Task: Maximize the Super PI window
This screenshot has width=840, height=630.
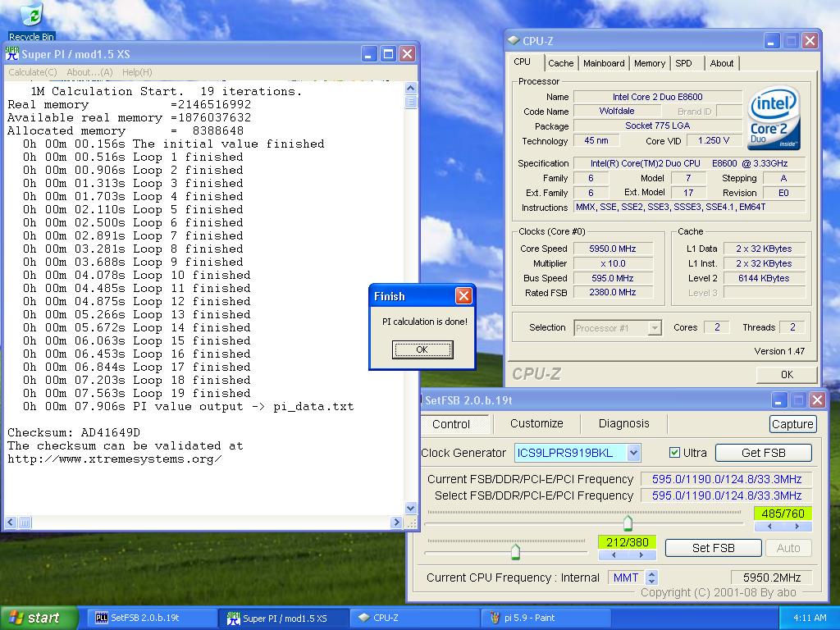Action: 388,53
